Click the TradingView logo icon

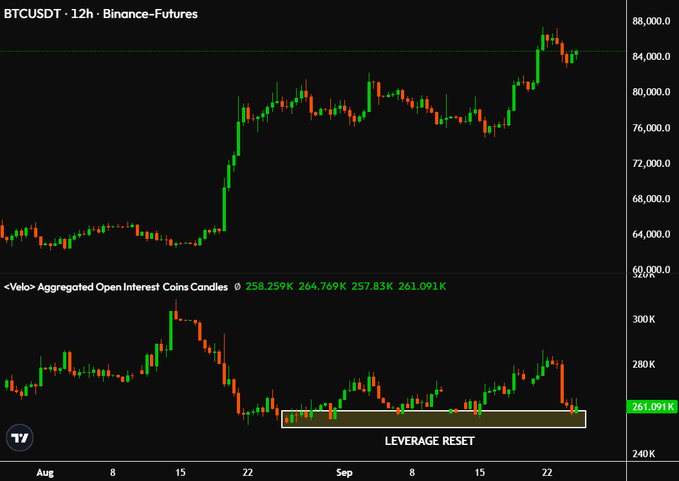tap(19, 438)
